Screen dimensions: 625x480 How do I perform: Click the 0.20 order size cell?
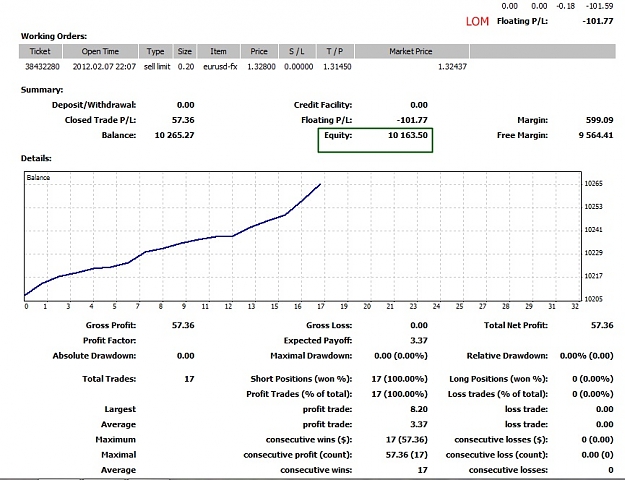coord(186,67)
